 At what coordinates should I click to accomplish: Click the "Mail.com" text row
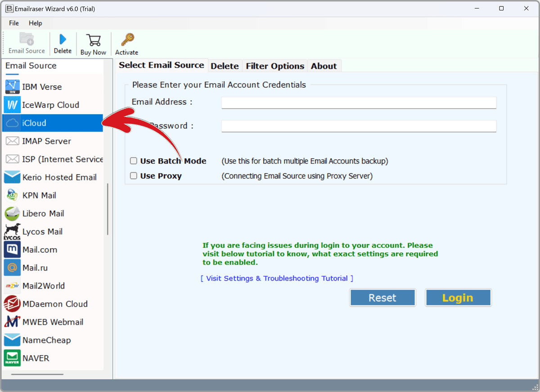click(x=40, y=249)
